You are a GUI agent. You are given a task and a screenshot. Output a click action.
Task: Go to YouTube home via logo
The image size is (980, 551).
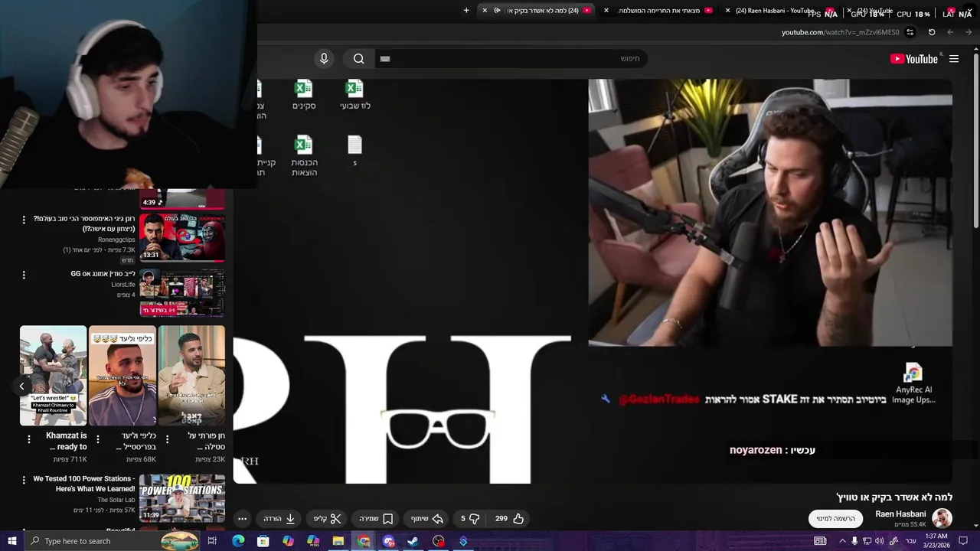(x=914, y=59)
